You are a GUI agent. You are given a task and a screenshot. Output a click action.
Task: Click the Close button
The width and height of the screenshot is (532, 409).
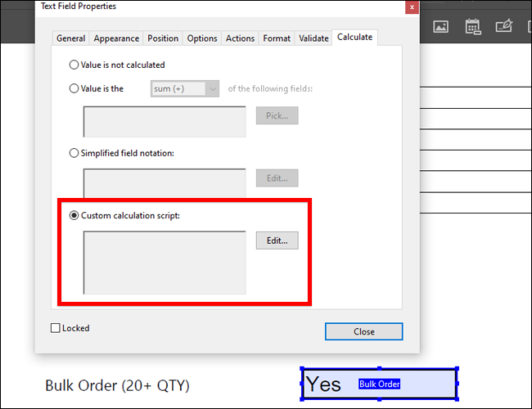(x=363, y=331)
